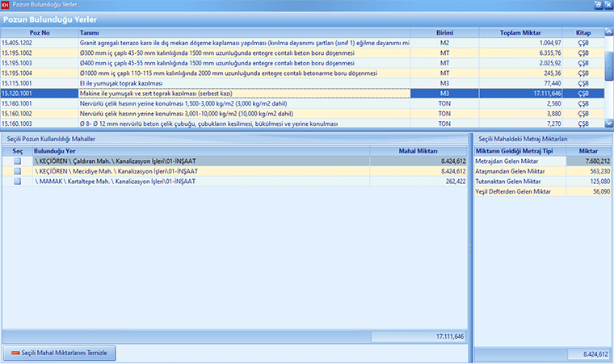Tick the checkbox for Çaldıran Mah. row
This screenshot has height=364, width=614.
(17, 161)
